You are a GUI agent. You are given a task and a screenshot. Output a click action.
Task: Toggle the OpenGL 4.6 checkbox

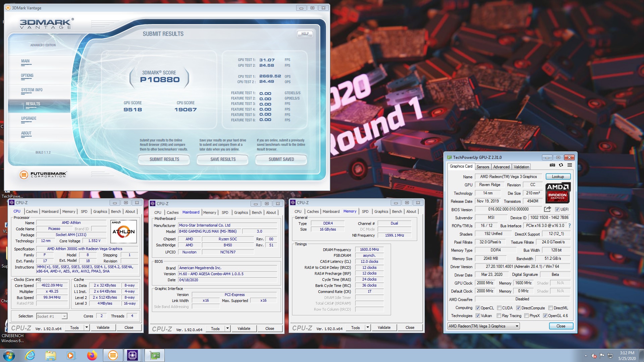(x=545, y=316)
